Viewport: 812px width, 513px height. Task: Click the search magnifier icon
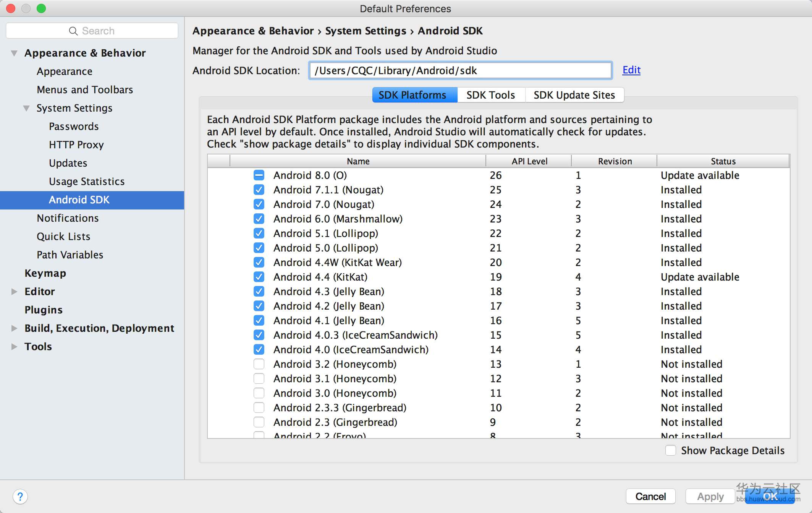point(73,31)
